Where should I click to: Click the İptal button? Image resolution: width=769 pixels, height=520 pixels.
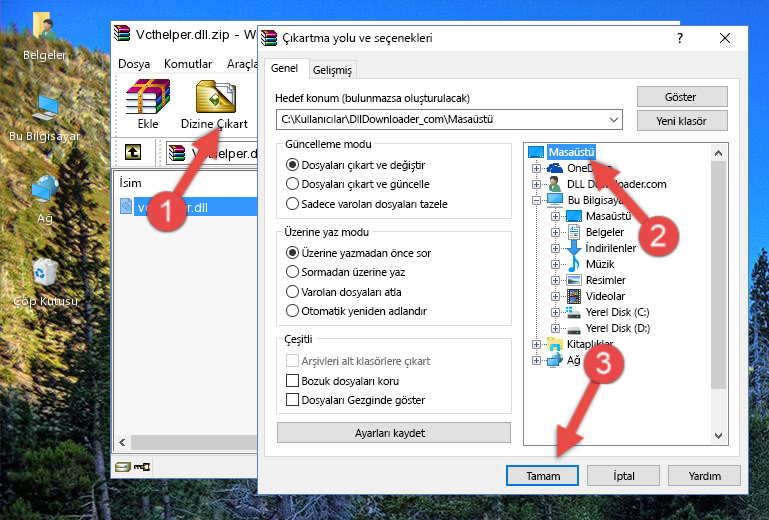(x=623, y=476)
